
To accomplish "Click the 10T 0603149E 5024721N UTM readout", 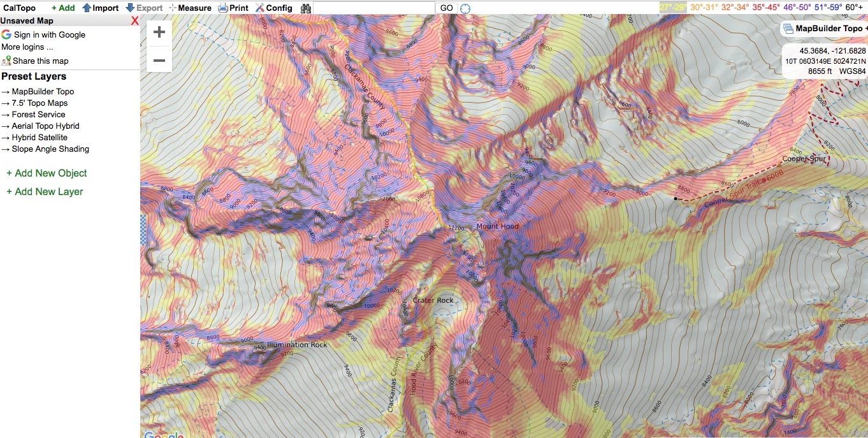I will (825, 61).
